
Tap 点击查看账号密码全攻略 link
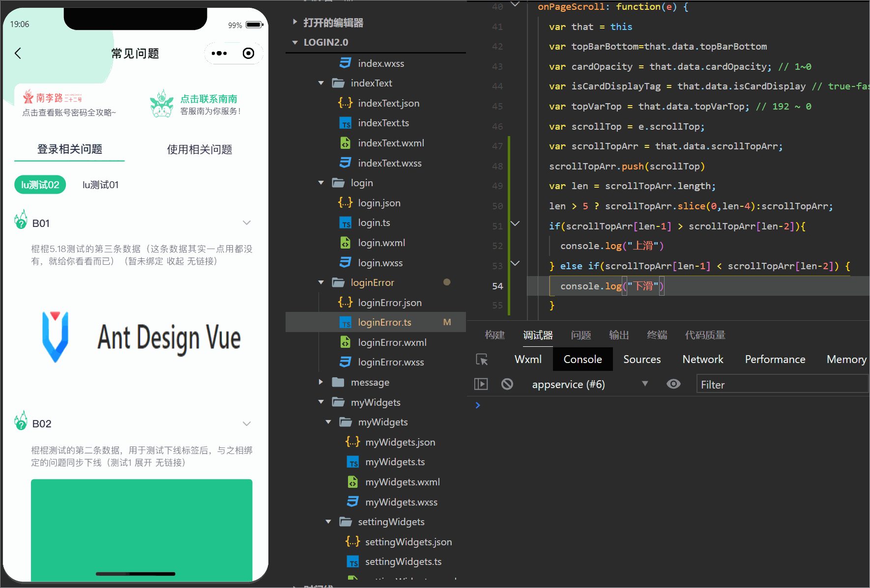pyautogui.click(x=69, y=112)
